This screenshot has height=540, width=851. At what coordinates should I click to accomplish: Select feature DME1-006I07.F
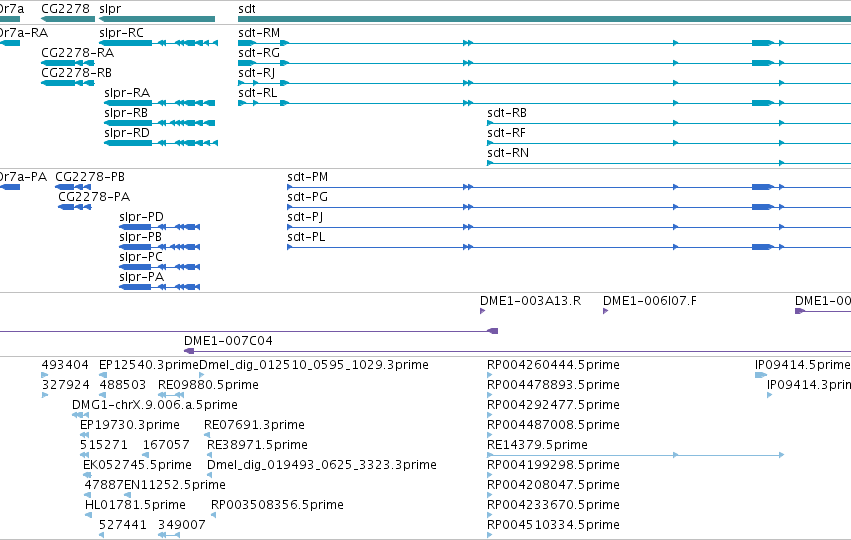[x=650, y=301]
